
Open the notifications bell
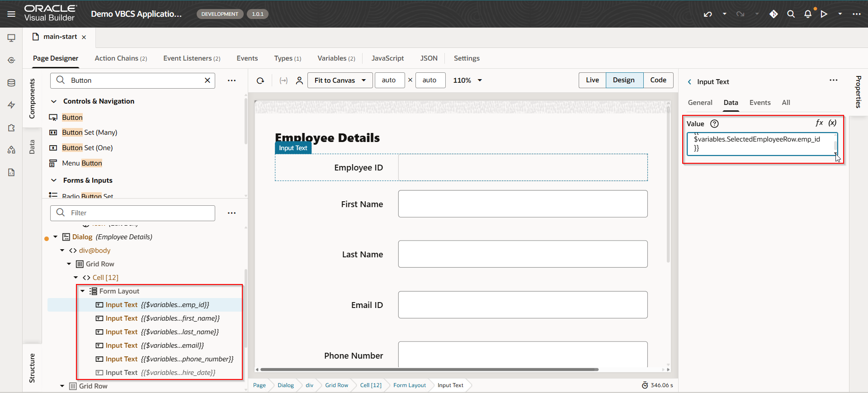[808, 14]
